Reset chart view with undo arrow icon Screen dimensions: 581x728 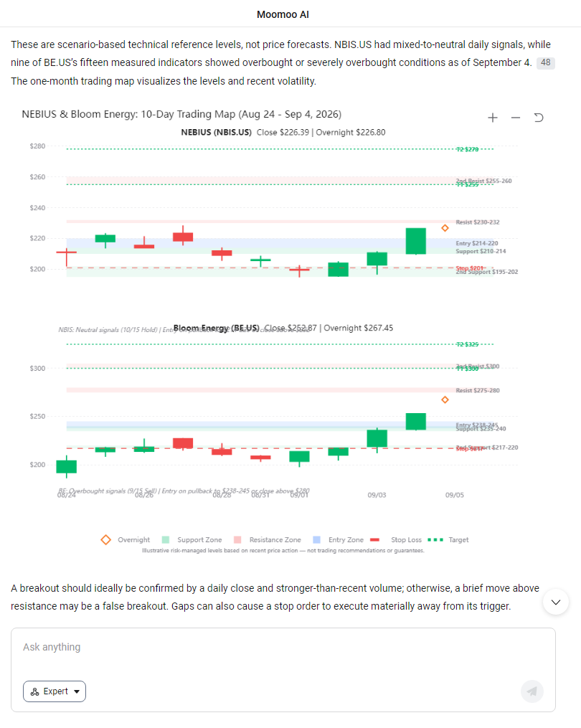[538, 118]
